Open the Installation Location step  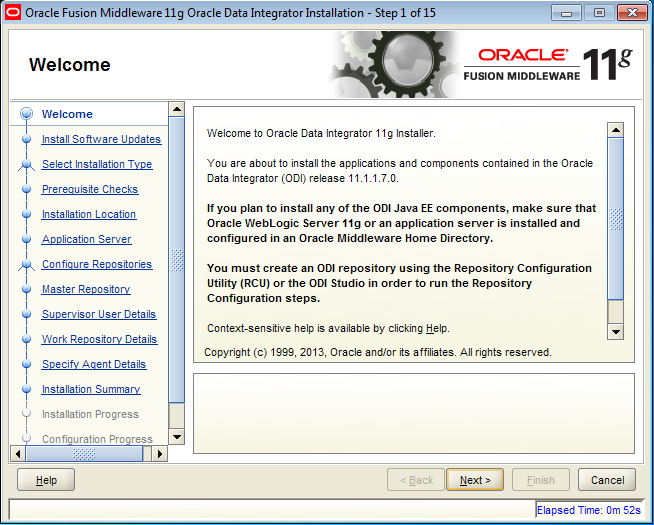pyautogui.click(x=89, y=214)
